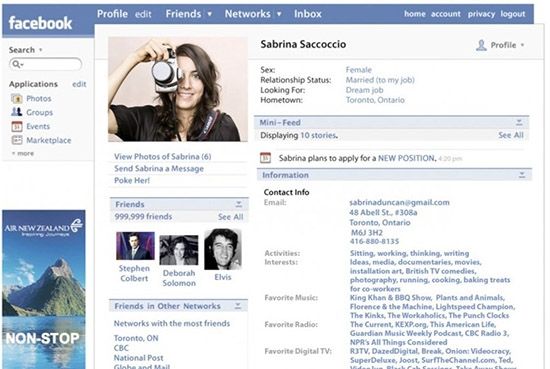The image size is (550, 369).
Task: Collapse the Mini-Feed section
Action: click(x=519, y=122)
